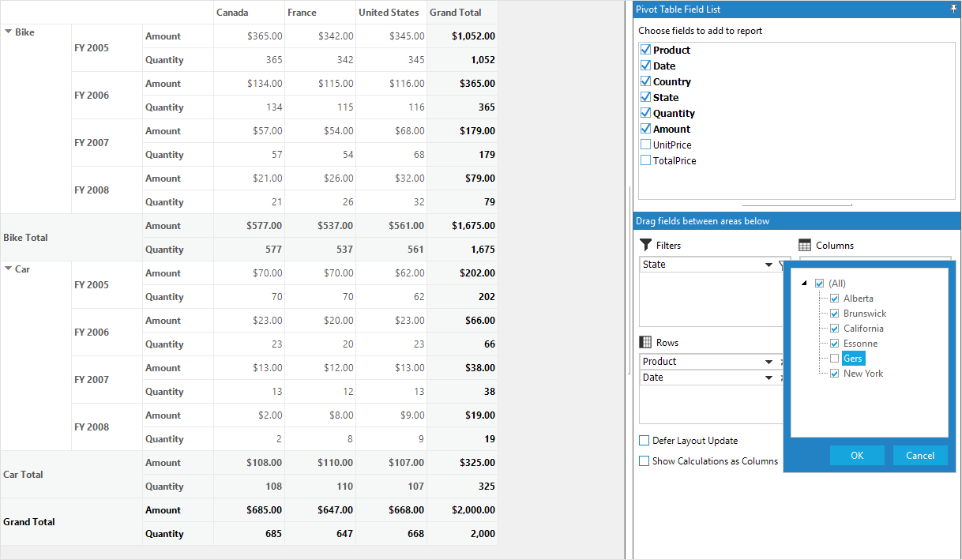Collapse the Bike product group
The width and height of the screenshot is (962, 560).
tap(8, 32)
